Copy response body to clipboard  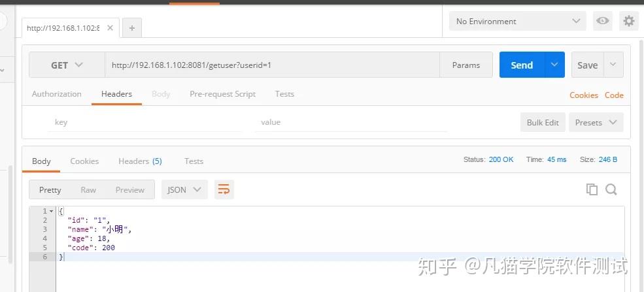tap(592, 189)
